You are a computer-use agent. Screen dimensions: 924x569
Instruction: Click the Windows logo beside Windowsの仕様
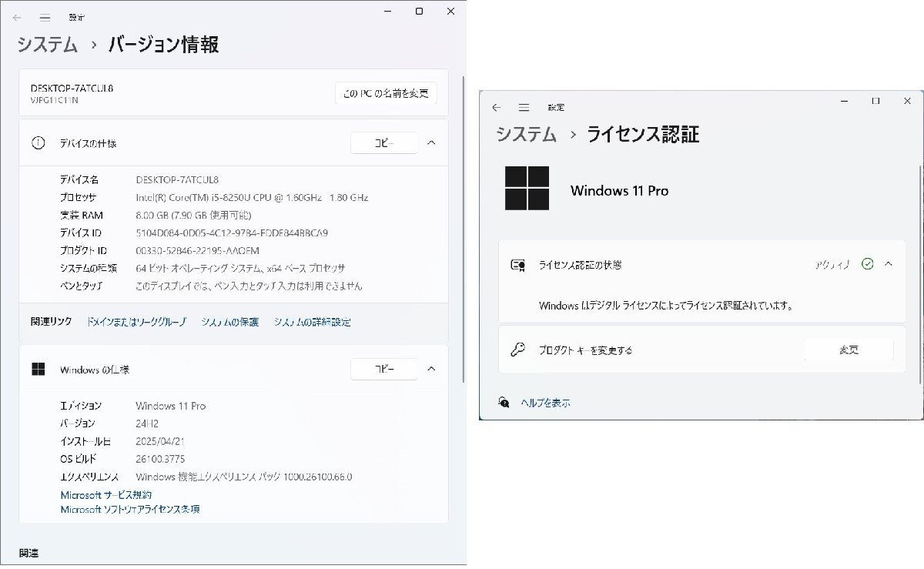point(39,370)
